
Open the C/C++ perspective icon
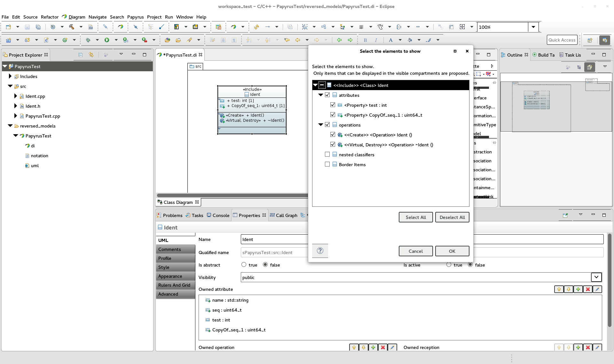[x=604, y=40]
